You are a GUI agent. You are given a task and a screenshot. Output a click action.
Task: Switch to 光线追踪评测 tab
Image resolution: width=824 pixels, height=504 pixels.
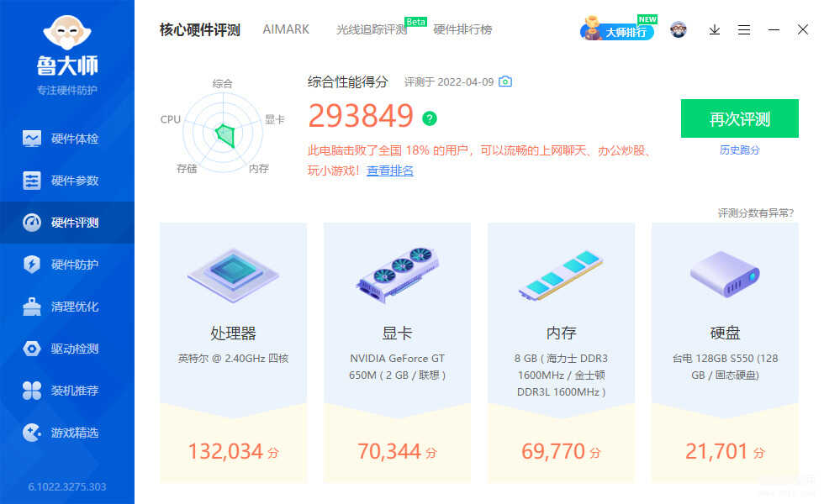click(372, 29)
